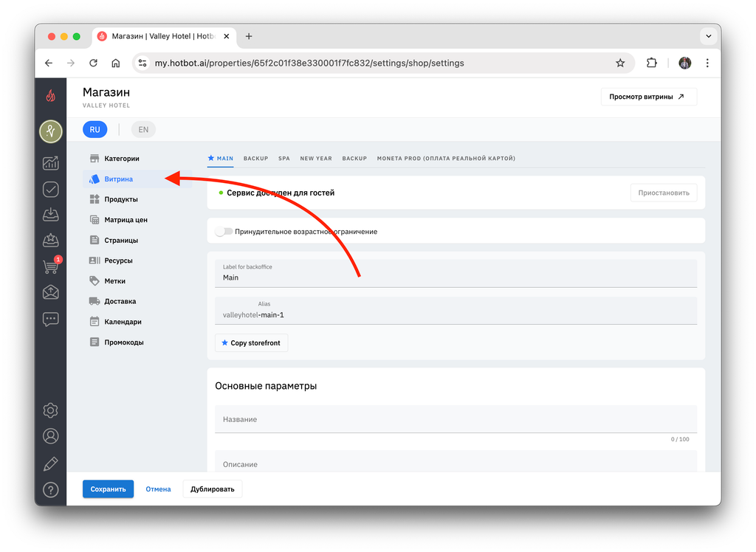
Task: Go back to previous page
Action: 49,63
